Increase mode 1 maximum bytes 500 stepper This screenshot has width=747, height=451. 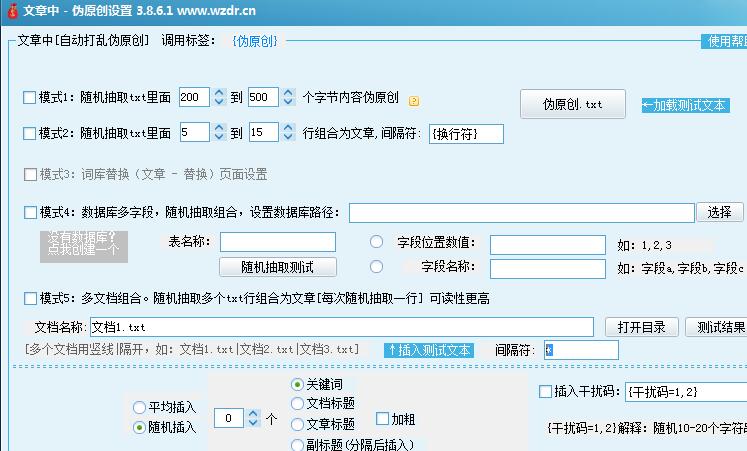pos(288,92)
